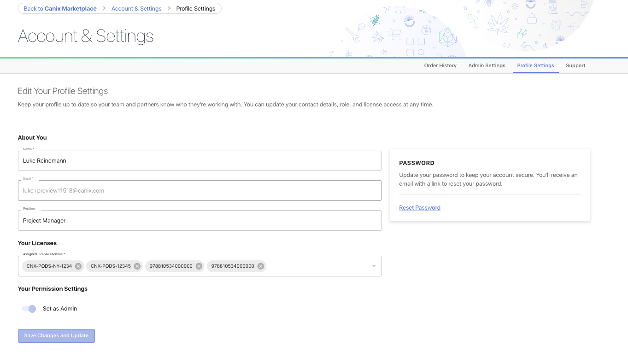Click the Position field showing Project Manager
Image resolution: width=628 pixels, height=364 pixels.
(199, 221)
